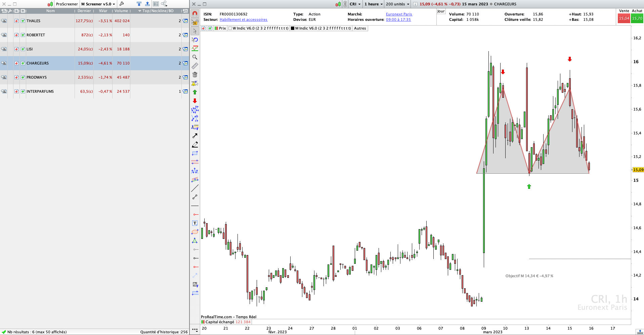Open the Euronext Paris link
Viewport: 644px width, 335px height.
pyautogui.click(x=399, y=14)
